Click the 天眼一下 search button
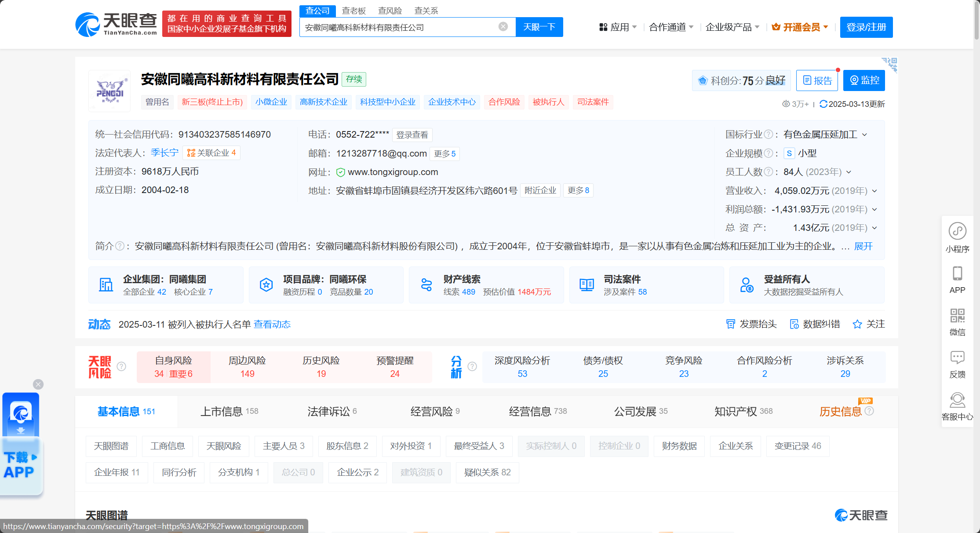The image size is (980, 533). coord(539,27)
